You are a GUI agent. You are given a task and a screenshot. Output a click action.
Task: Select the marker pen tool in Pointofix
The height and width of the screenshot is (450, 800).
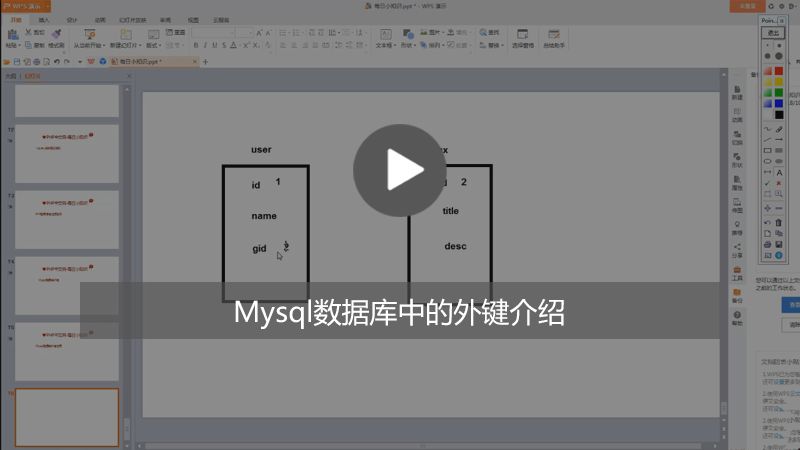[x=779, y=129]
